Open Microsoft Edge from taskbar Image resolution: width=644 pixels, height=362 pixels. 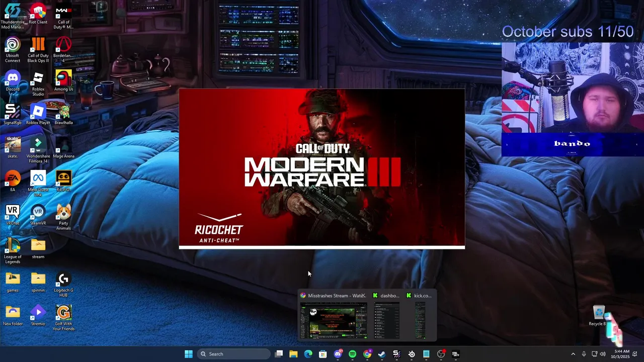coord(308,354)
